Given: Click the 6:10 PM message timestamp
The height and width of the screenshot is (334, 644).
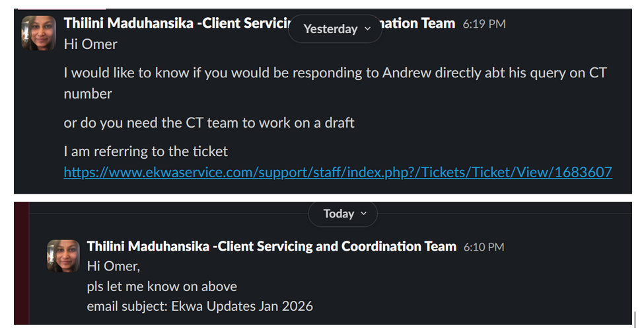Looking at the screenshot, I should click(483, 247).
